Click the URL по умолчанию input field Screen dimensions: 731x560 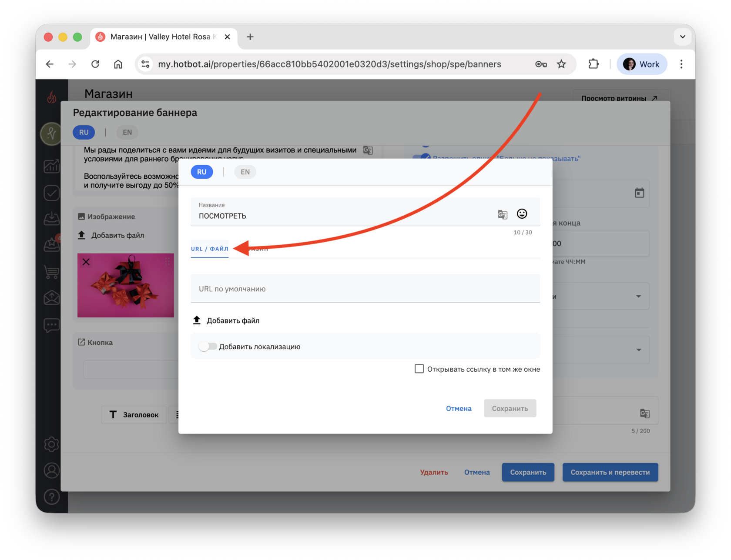click(365, 289)
